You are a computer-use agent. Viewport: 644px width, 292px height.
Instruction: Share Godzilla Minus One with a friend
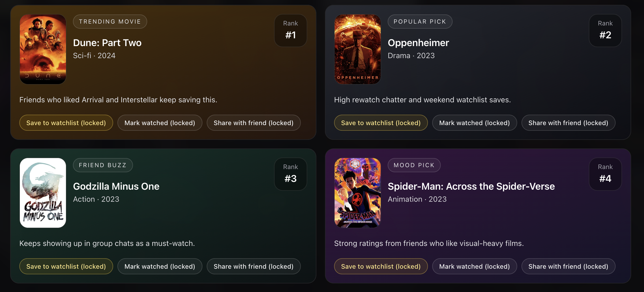(253, 266)
